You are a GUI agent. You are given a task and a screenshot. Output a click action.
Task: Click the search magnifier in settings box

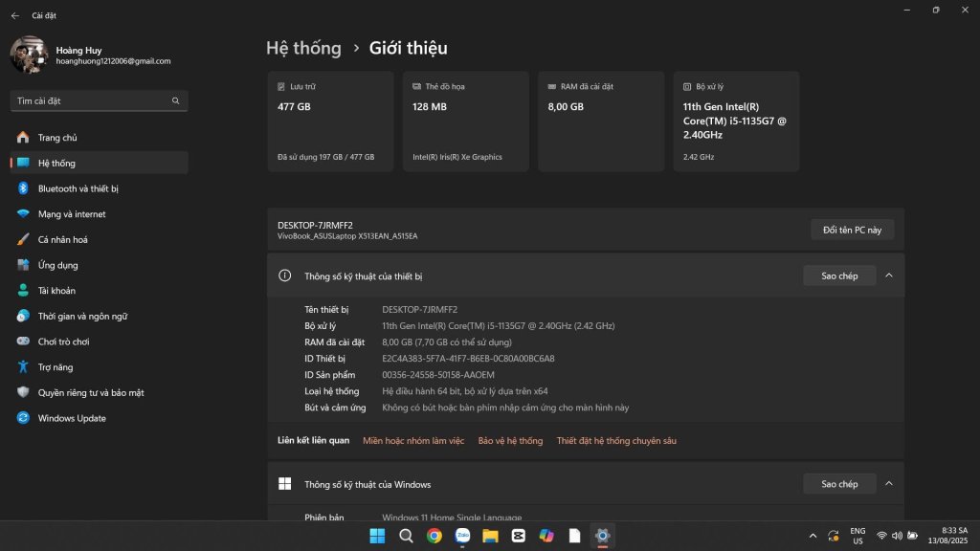coord(176,100)
